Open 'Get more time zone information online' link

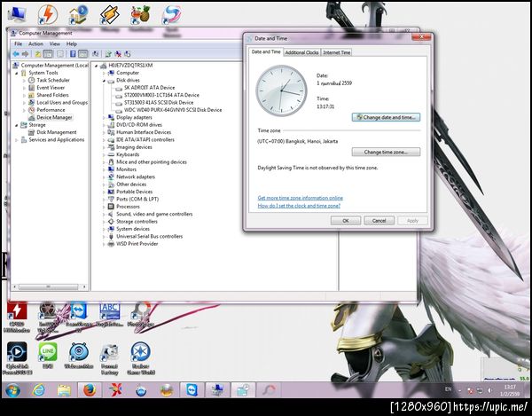(301, 198)
